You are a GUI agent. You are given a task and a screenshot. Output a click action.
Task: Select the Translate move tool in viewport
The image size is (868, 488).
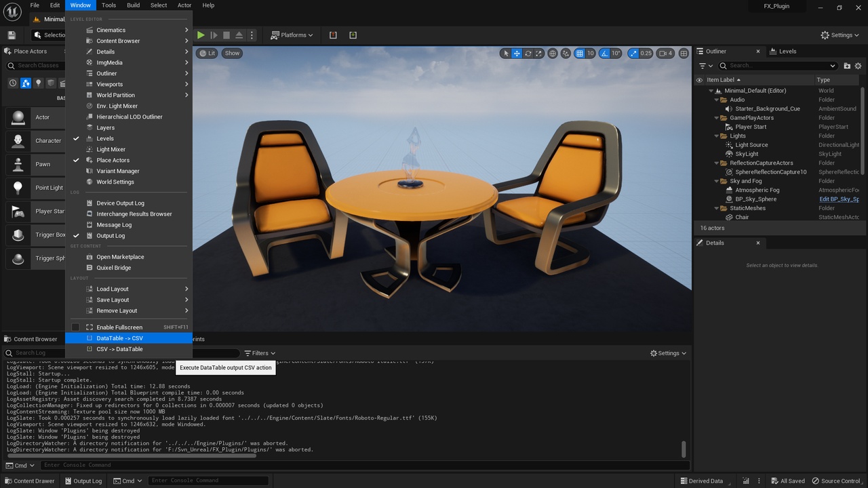[x=517, y=54]
